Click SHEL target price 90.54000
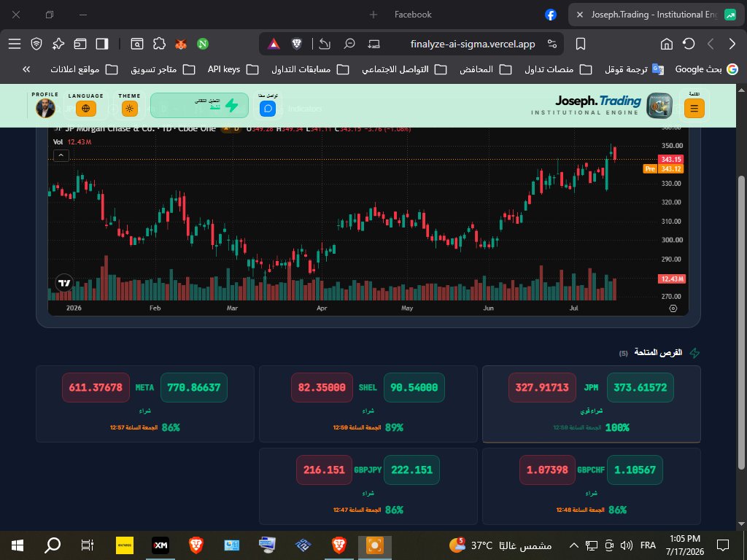 [414, 388]
